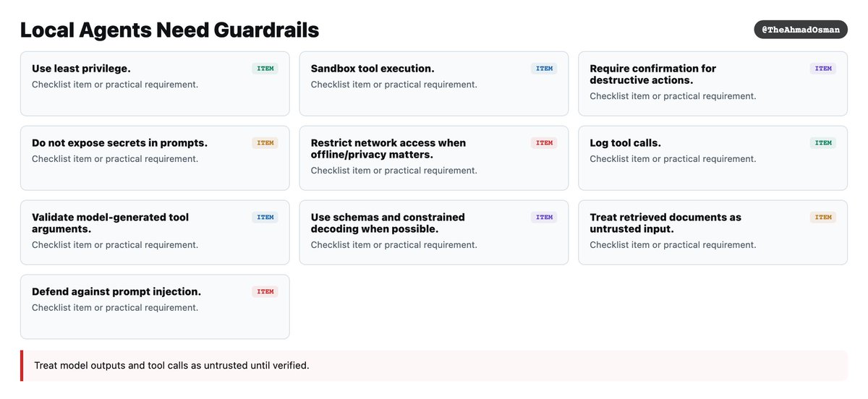Click the red ITEM tag on Restrict network access
The width and height of the screenshot is (868, 399).
click(544, 143)
